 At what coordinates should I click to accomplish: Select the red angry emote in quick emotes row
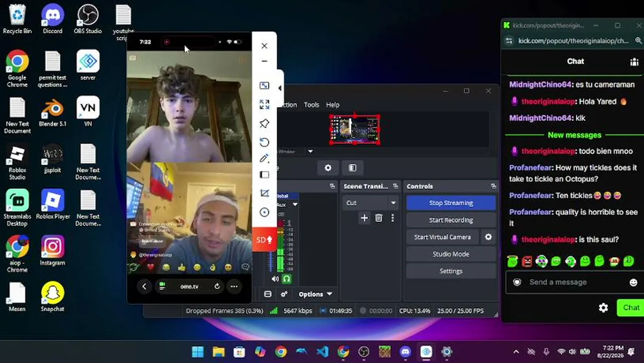(x=527, y=261)
